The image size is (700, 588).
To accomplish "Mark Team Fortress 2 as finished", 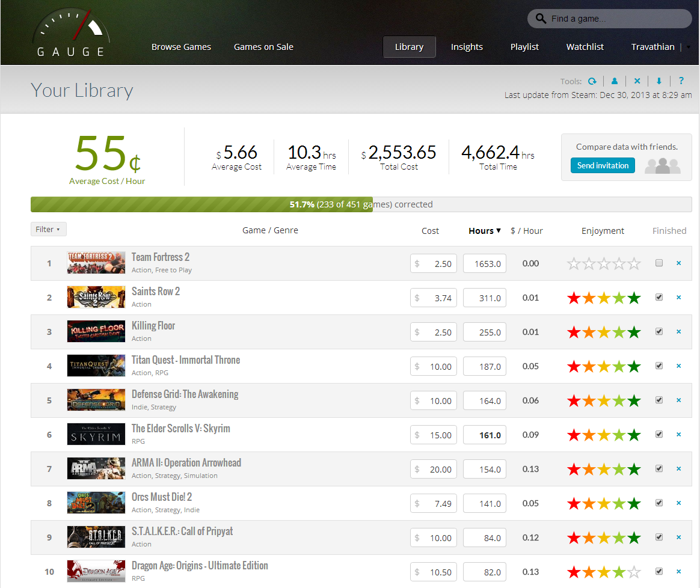I will click(659, 263).
